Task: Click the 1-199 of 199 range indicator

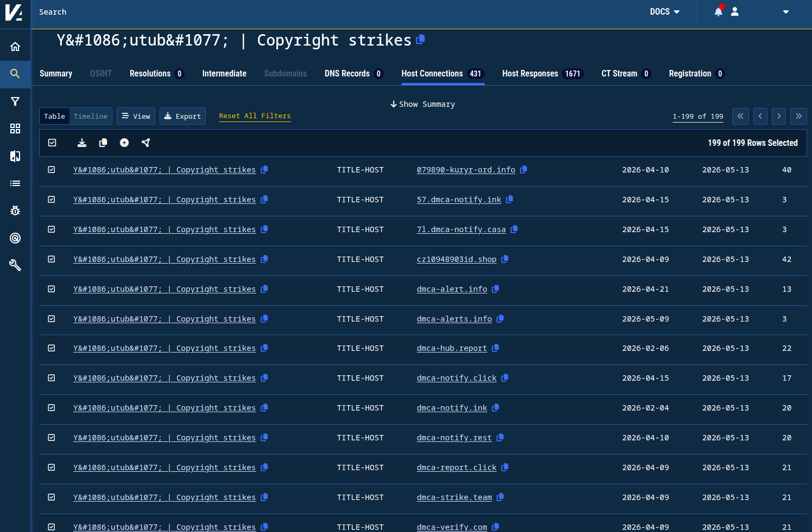Action: pyautogui.click(x=698, y=116)
